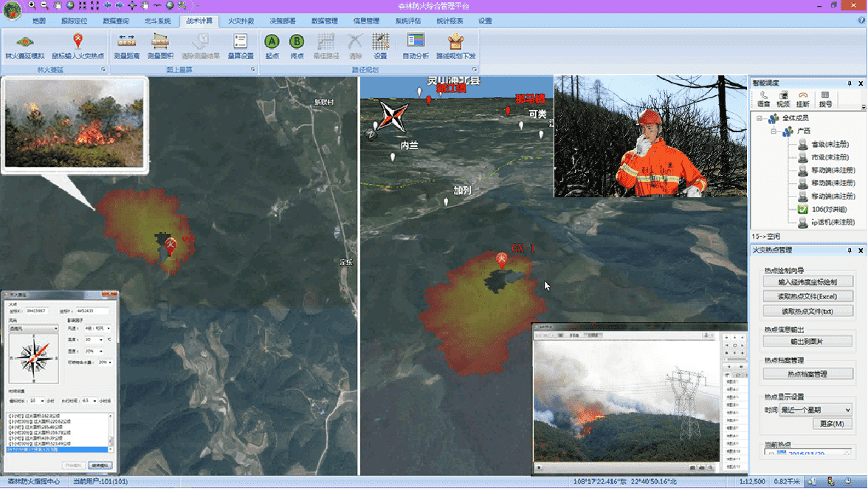868x489 pixels.
Task: Open the 北斗系统 ribbon tab
Action: [x=156, y=21]
